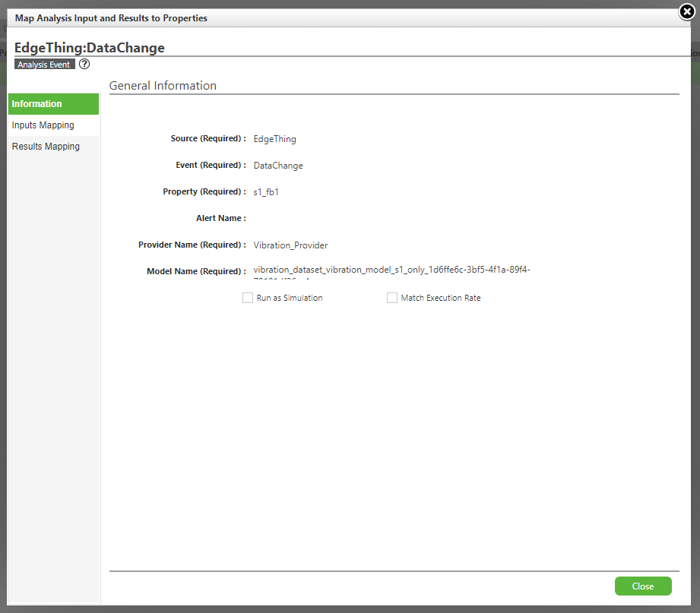Screen dimensions: 700x613
Task: Open help icon next to Analysis Event
Action: (x=84, y=65)
